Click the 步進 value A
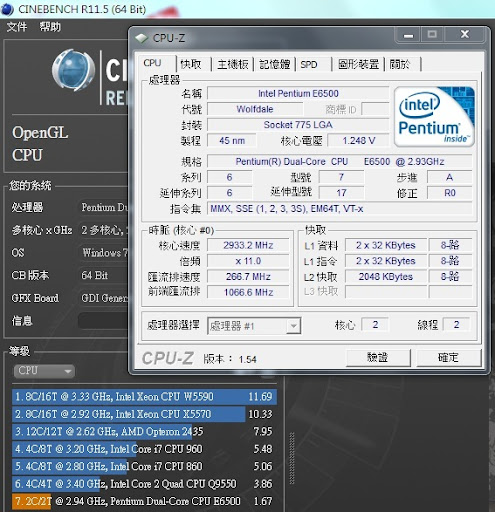The image size is (495, 512). pyautogui.click(x=450, y=177)
